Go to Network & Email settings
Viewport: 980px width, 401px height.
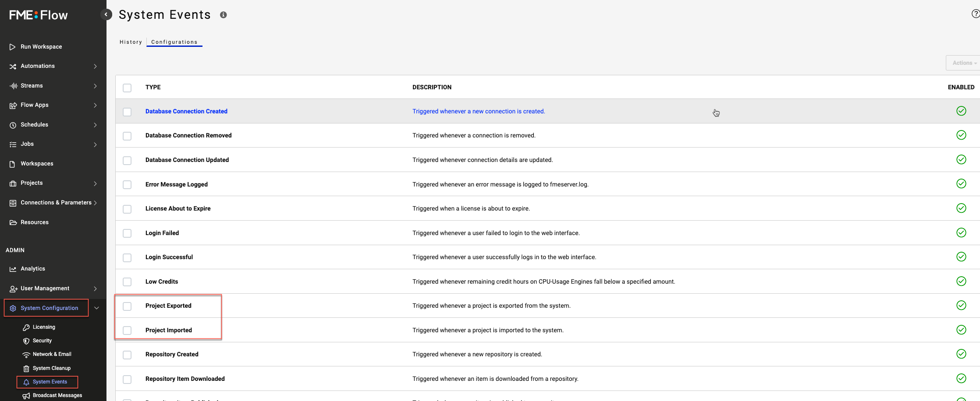click(52, 355)
